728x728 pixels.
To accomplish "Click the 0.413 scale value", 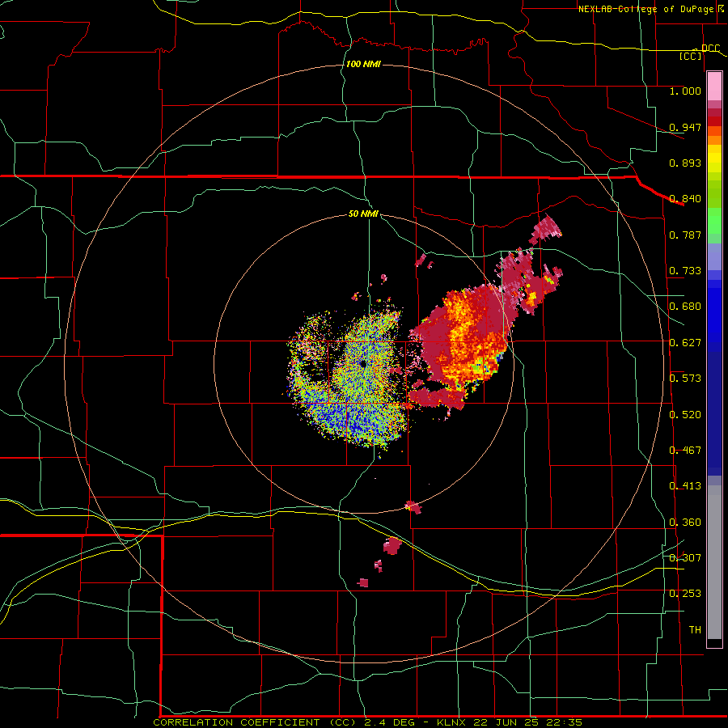I will pos(685,486).
